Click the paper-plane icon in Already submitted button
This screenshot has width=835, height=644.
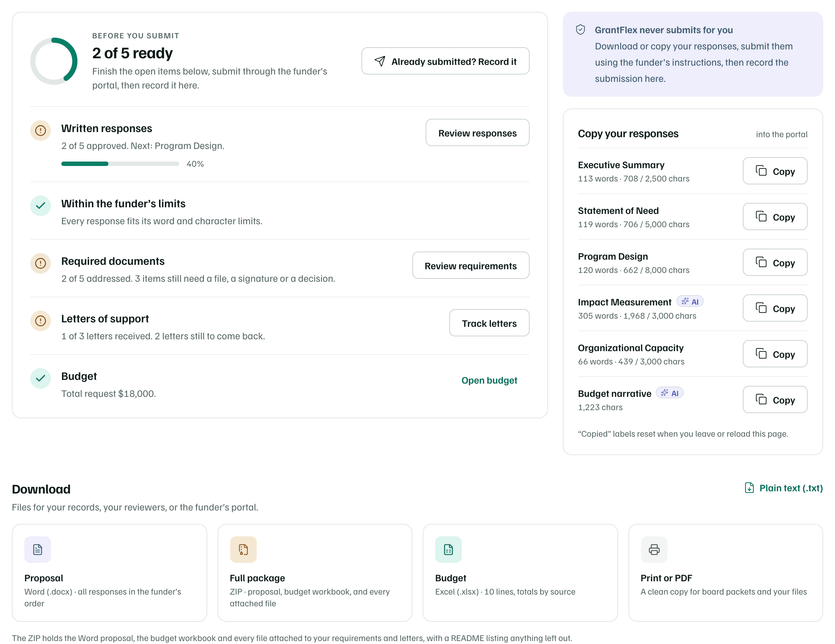pyautogui.click(x=380, y=61)
